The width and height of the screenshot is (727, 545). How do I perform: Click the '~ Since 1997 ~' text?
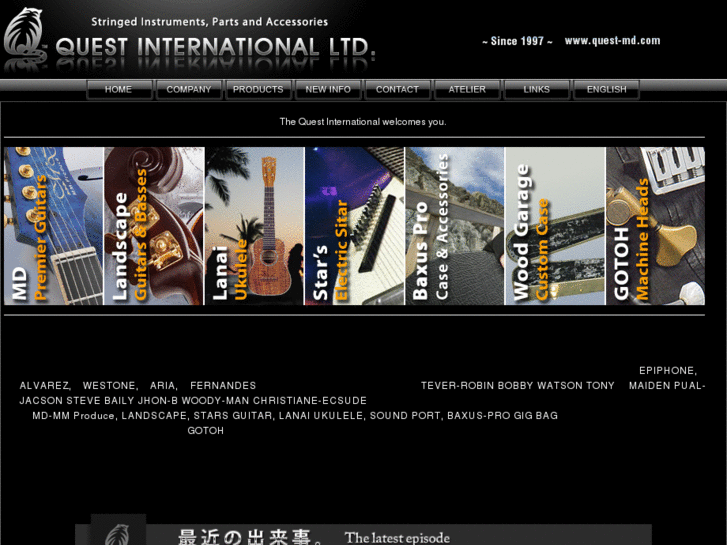click(x=517, y=41)
